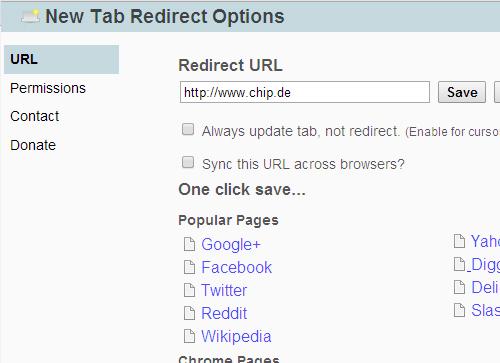Screen dimensions: 500x363
Task: Click the New Tab Redirect logo icon
Action: tap(30, 16)
